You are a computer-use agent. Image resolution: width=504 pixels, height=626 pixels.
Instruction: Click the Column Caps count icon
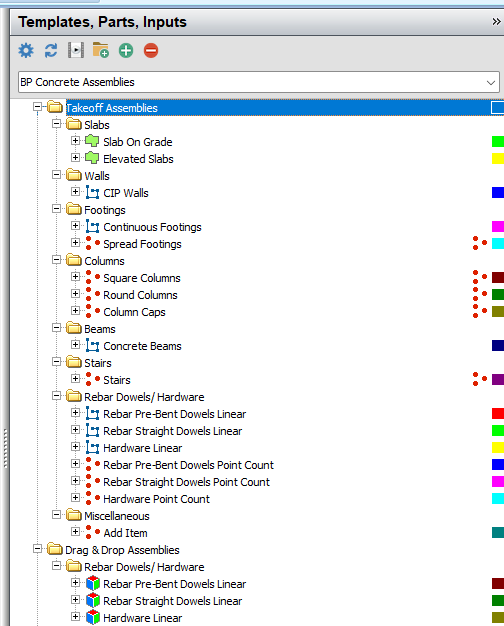coord(92,311)
